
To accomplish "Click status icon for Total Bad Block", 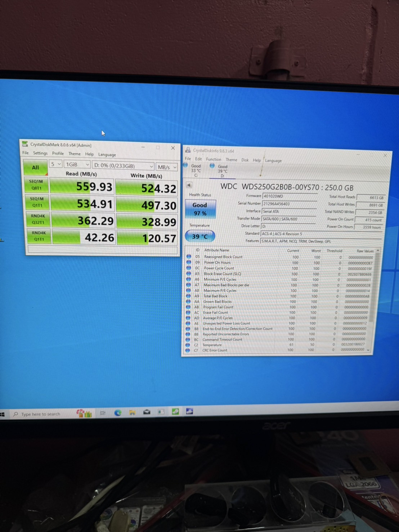I will tap(188, 296).
